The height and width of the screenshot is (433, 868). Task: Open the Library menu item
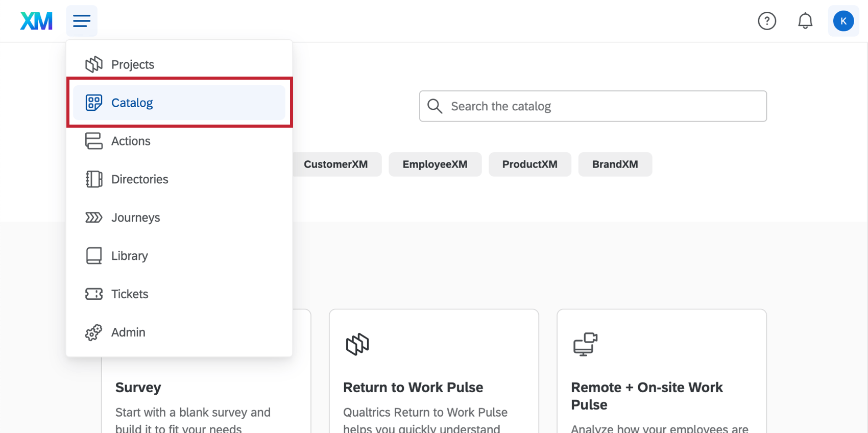(x=179, y=256)
